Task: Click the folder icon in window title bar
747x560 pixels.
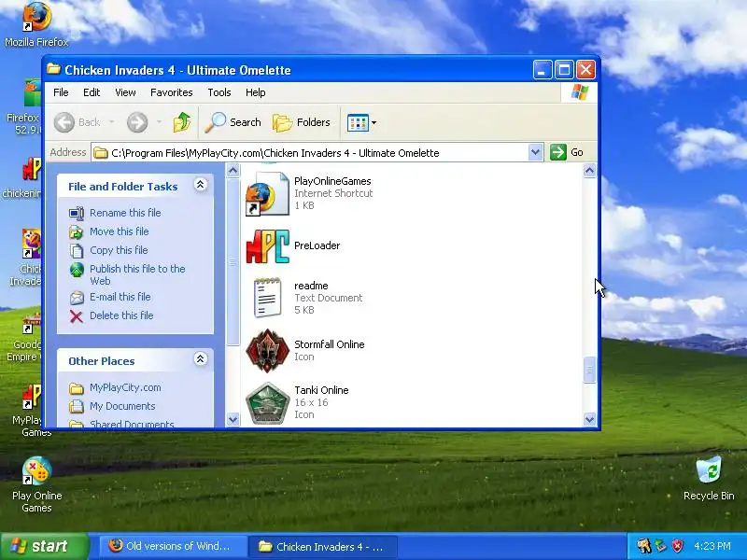Action: pyautogui.click(x=54, y=69)
